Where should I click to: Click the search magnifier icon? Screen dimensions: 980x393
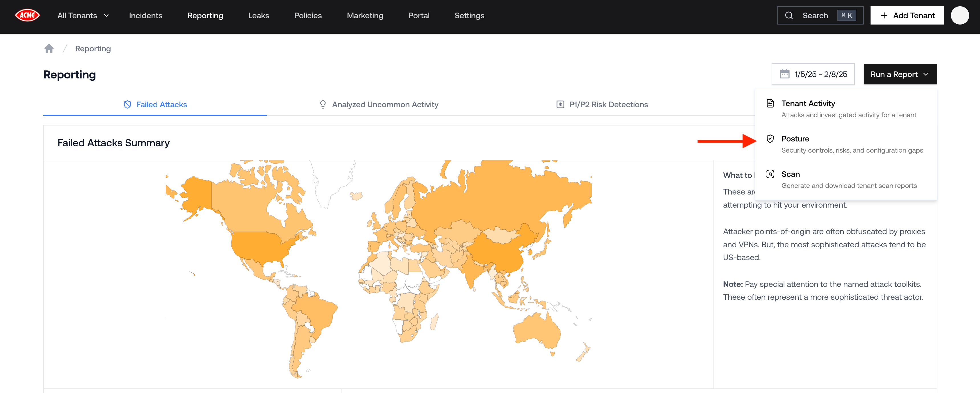click(789, 16)
